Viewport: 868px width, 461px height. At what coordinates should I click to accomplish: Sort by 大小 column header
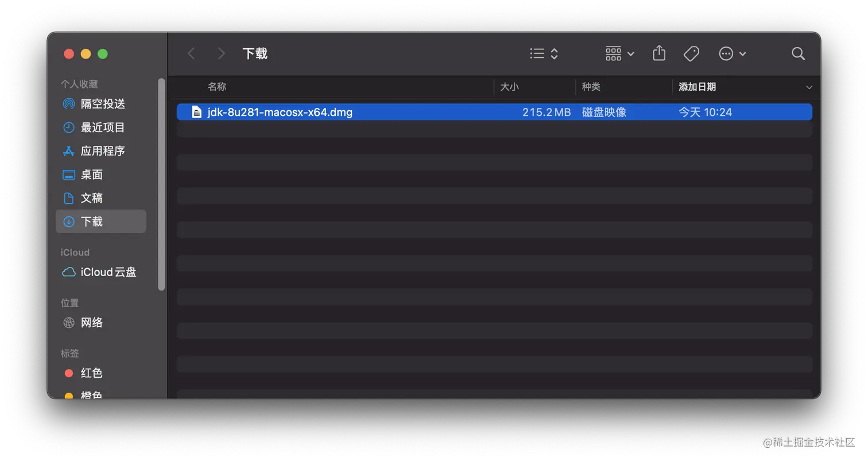[510, 87]
